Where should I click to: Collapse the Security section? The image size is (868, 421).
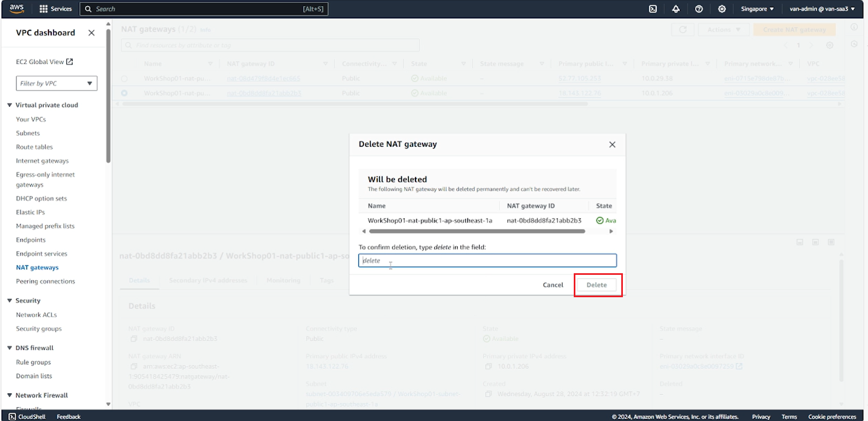9,300
